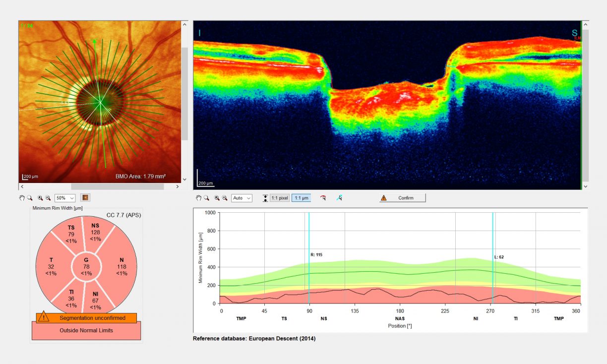This screenshot has height=364, width=607.
Task: Zoom out on the OCT B-scan
Action: [x=224, y=198]
